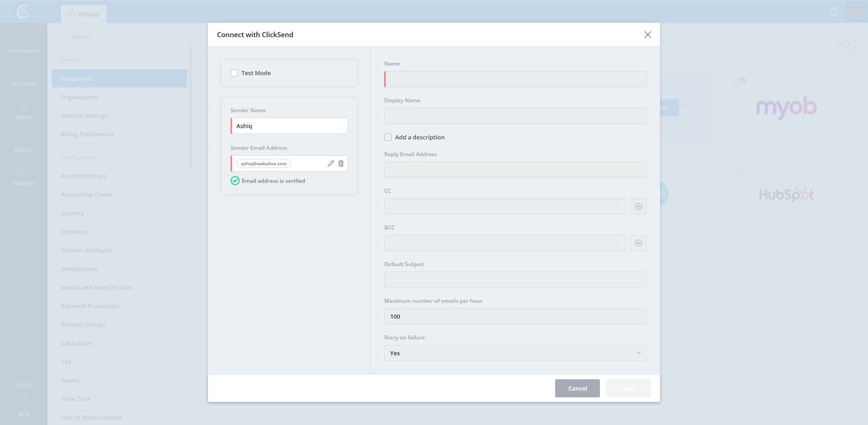The height and width of the screenshot is (425, 868).
Task: Focus the Default Subject field
Action: point(515,280)
